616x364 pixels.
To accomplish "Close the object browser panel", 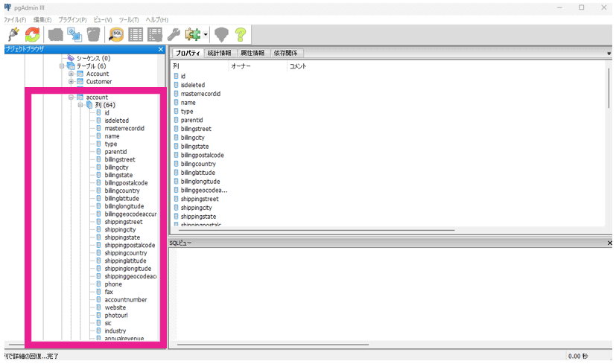I will click(x=161, y=49).
